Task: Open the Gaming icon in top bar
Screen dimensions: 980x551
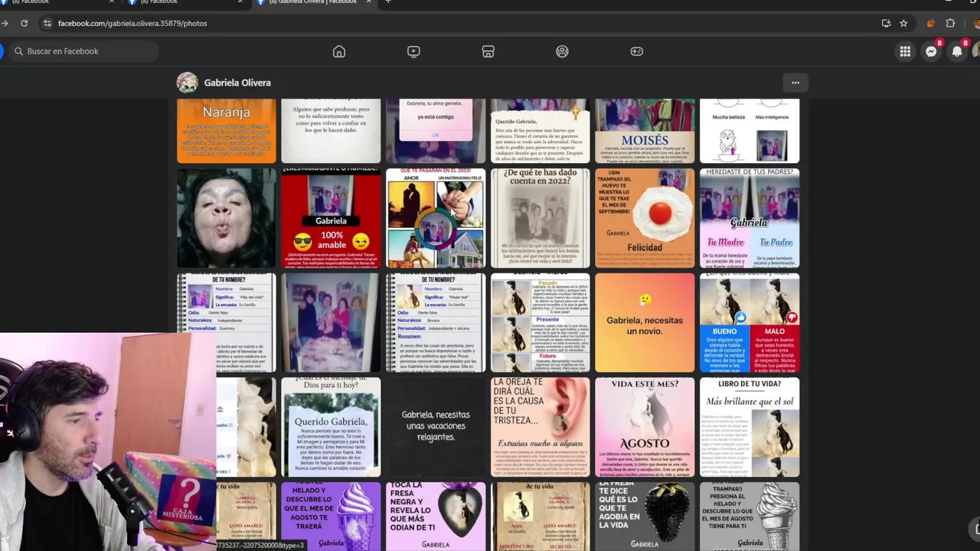Action: click(636, 51)
